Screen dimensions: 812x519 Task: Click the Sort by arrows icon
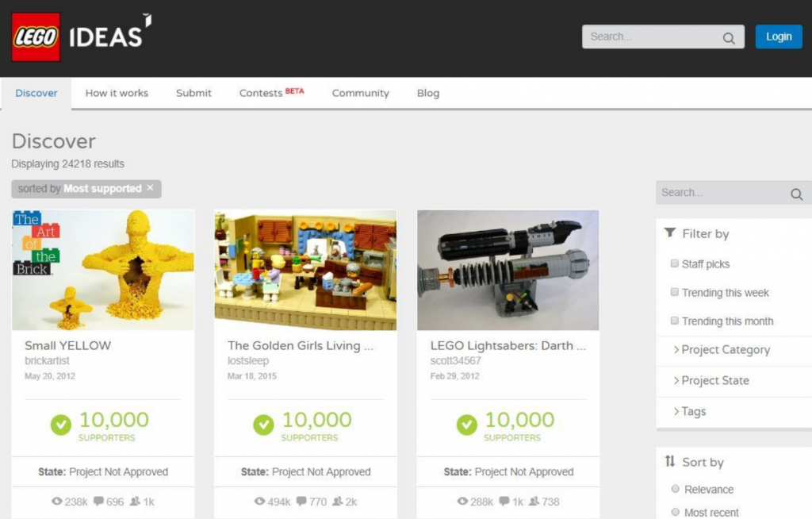pyautogui.click(x=670, y=461)
